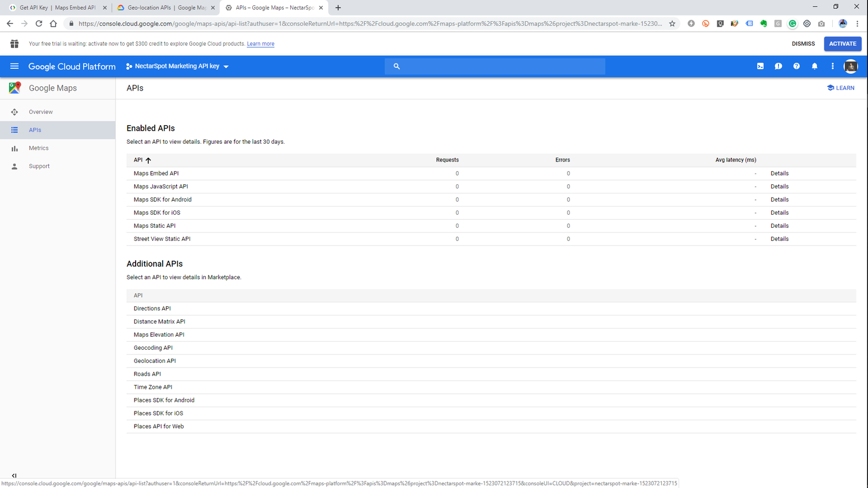Open the hamburger navigation menu
Screen dimensions: 868x488
[x=15, y=66]
